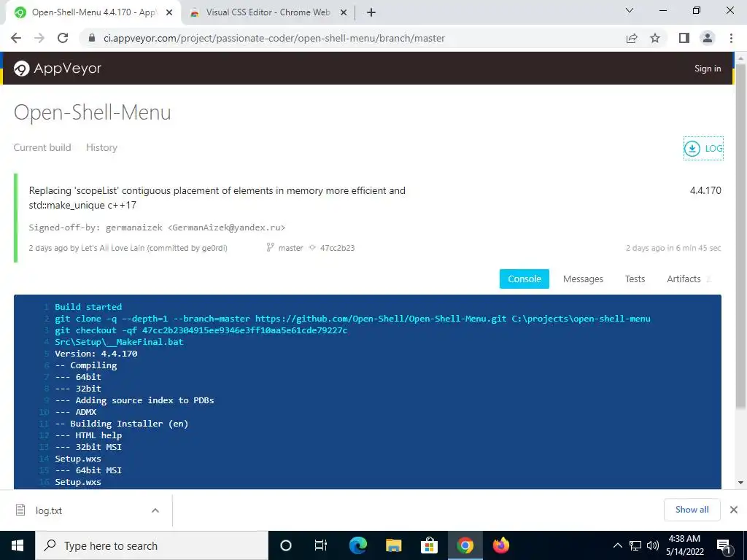Switch to Messages tab
This screenshot has width=747, height=560.
[x=583, y=279]
